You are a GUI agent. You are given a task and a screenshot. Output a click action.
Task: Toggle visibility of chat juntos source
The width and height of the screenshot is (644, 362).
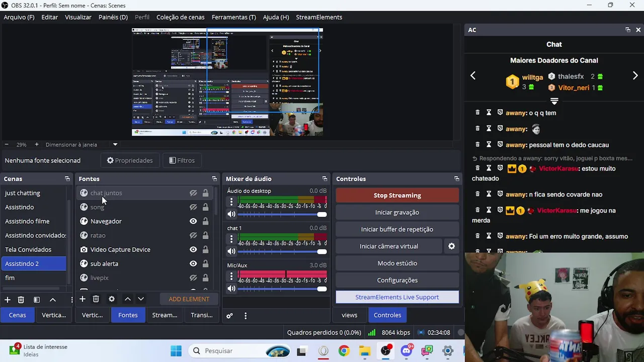pos(193,193)
